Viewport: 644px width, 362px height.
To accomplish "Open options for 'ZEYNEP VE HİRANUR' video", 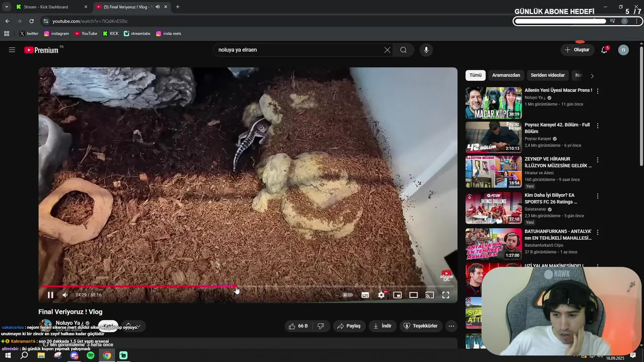I will 598,160.
